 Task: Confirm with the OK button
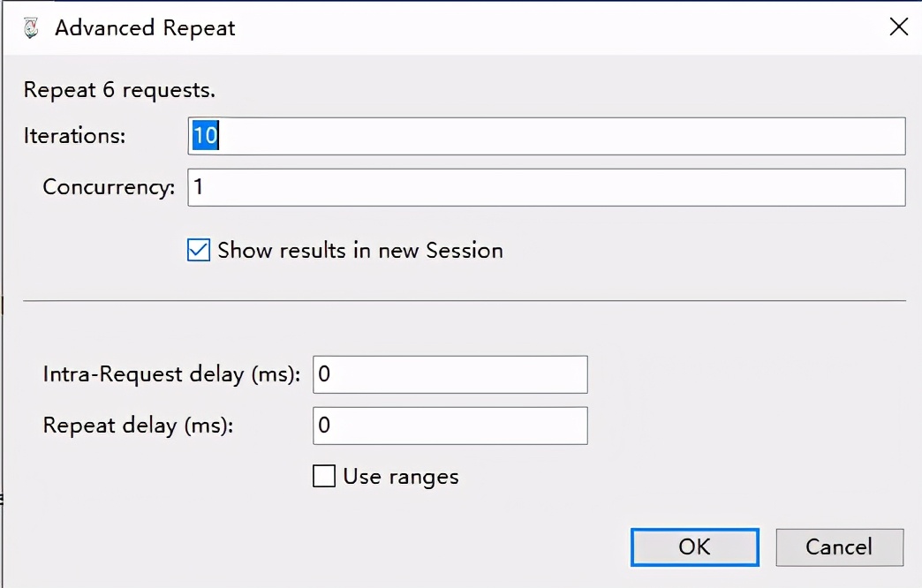(694, 547)
